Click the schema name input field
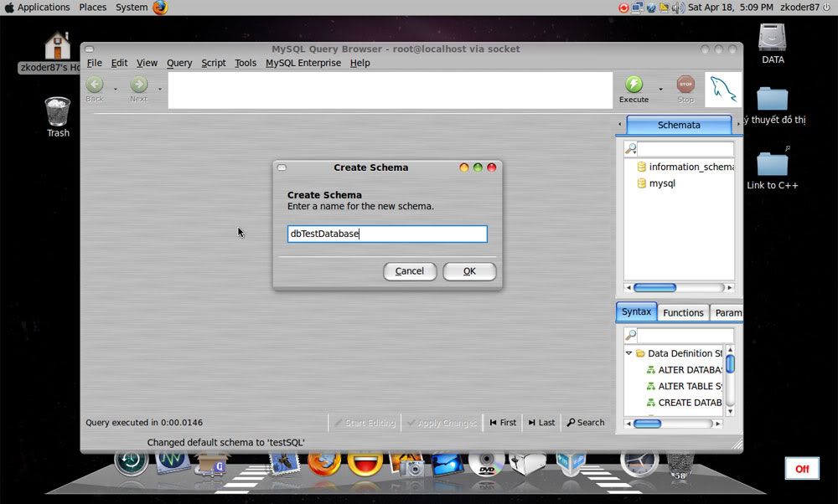Viewport: 838px width, 504px height. click(387, 234)
